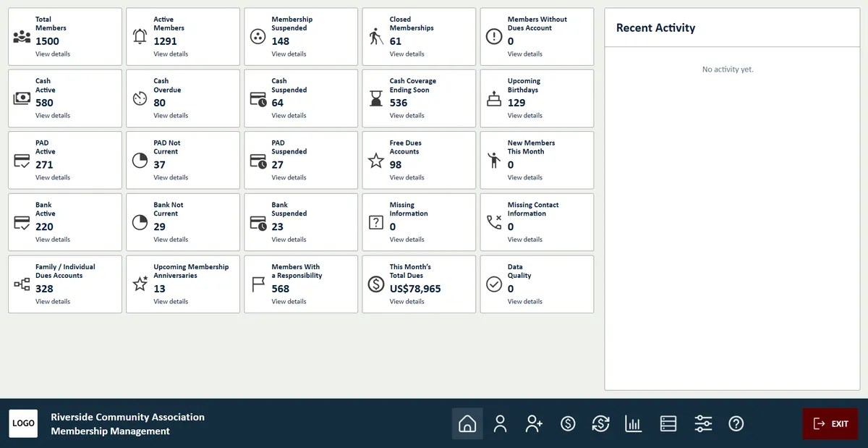The image size is (868, 448).
Task: Click the Membership Management subtitle
Action: tap(110, 431)
